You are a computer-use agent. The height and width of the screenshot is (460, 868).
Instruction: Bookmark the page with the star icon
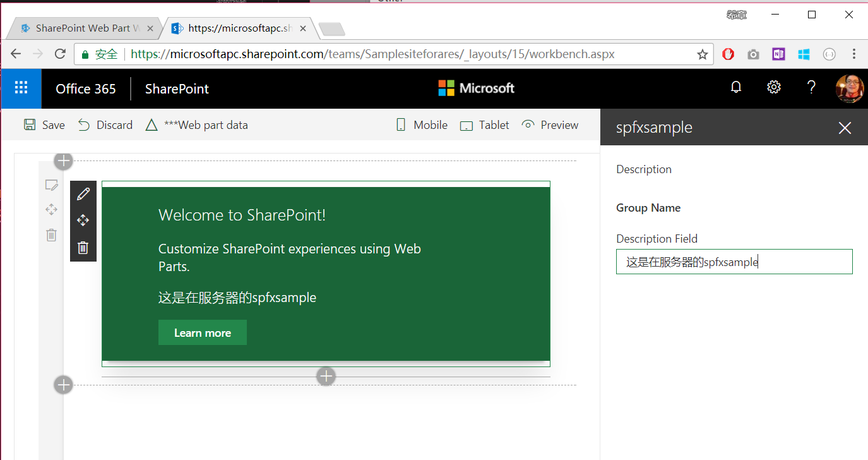[x=702, y=54]
